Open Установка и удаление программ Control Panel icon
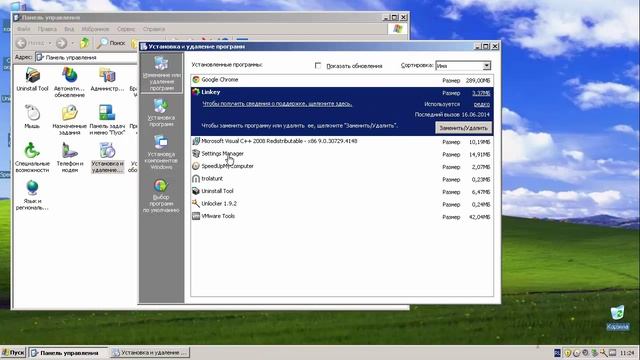This screenshot has width=640, height=360. (x=107, y=157)
